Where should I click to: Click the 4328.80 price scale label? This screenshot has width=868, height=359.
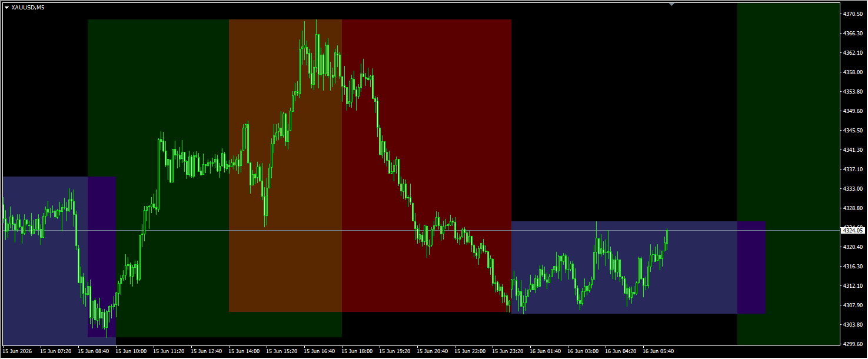point(852,208)
